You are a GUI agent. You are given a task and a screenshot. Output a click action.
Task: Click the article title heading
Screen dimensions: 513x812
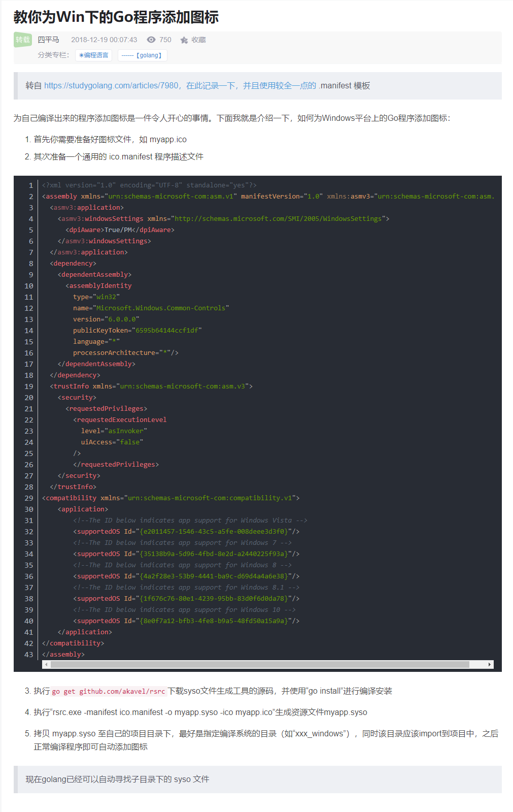pyautogui.click(x=116, y=17)
